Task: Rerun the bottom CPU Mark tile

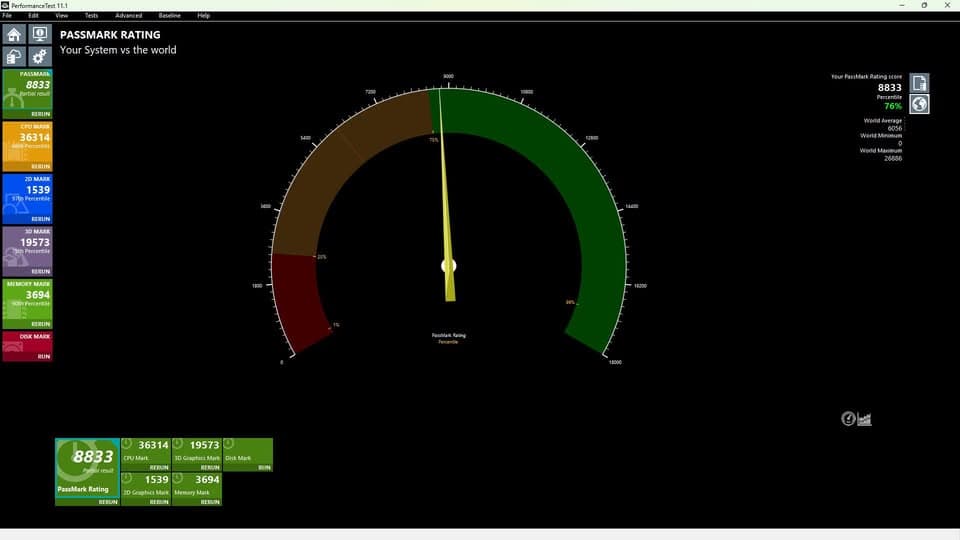Action: (159, 467)
